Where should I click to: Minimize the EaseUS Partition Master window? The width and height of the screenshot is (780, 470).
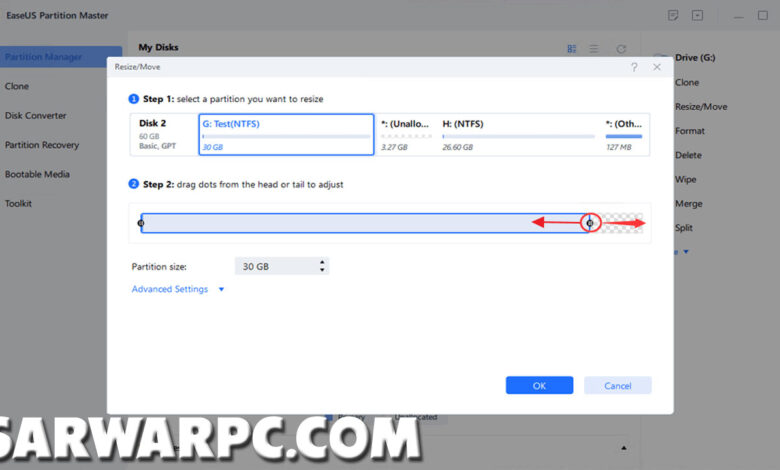tap(739, 16)
